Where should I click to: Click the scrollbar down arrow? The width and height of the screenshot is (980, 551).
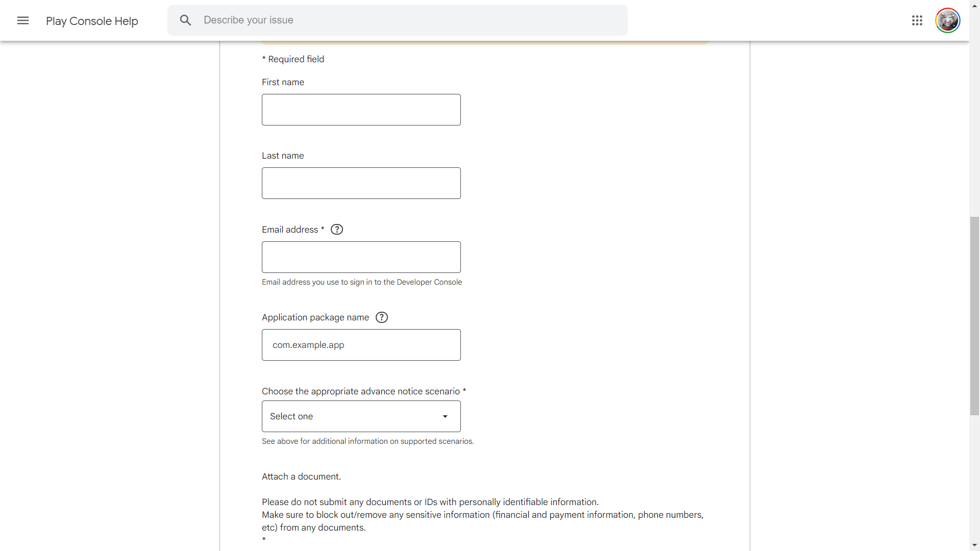coord(975,545)
